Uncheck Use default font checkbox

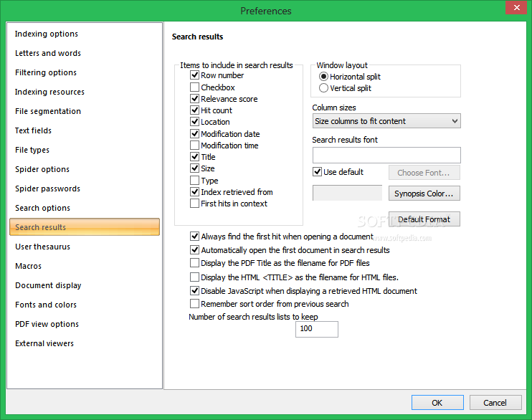point(317,172)
